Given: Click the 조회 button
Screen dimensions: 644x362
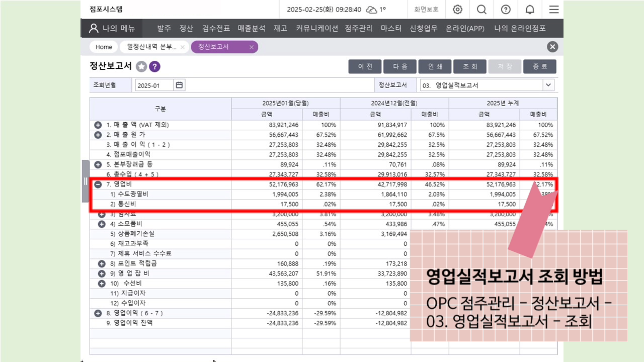Looking at the screenshot, I should tap(470, 66).
